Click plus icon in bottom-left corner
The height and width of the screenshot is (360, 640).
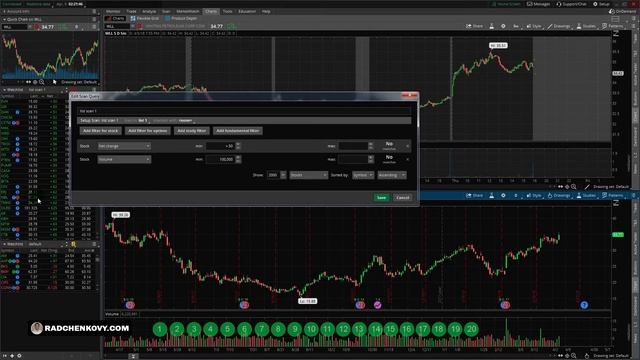(x=12, y=356)
